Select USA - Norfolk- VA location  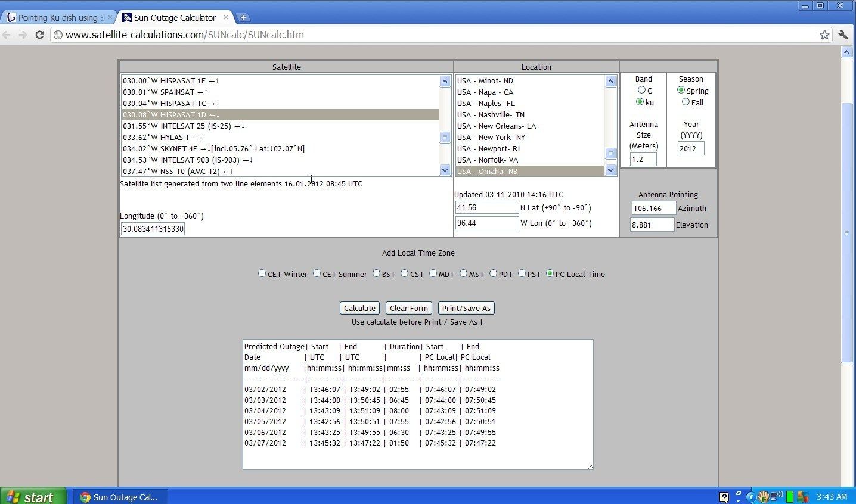coord(530,160)
